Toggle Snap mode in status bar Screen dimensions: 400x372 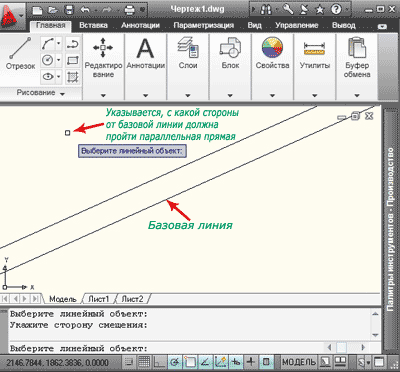[129, 362]
